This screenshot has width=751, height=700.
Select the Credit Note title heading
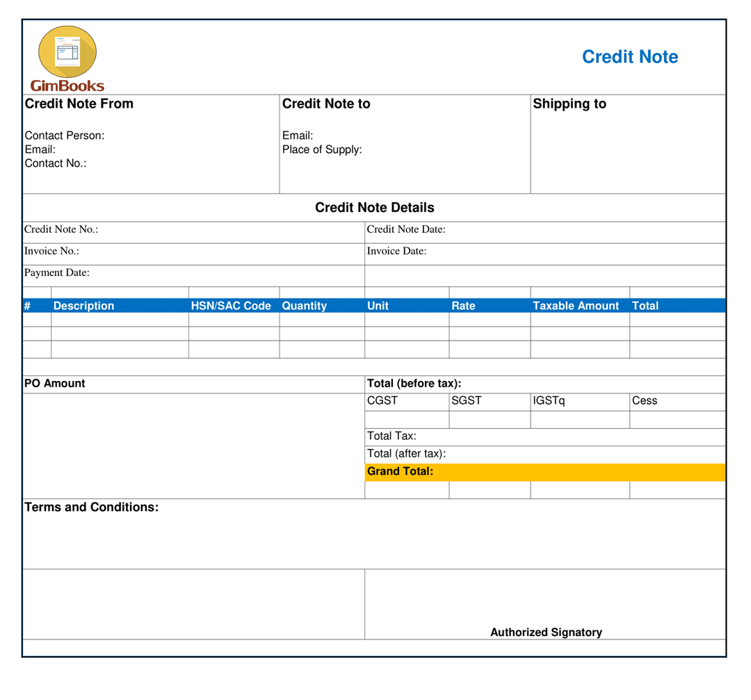[629, 57]
